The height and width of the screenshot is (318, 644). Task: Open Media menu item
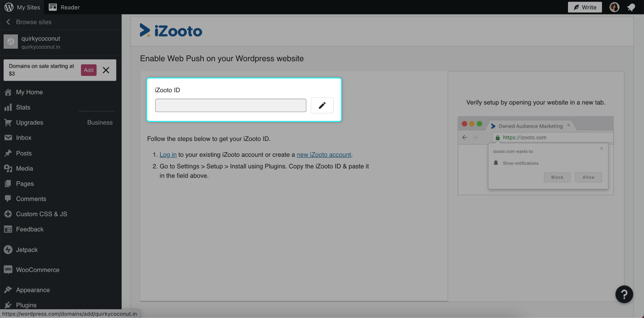(x=25, y=168)
